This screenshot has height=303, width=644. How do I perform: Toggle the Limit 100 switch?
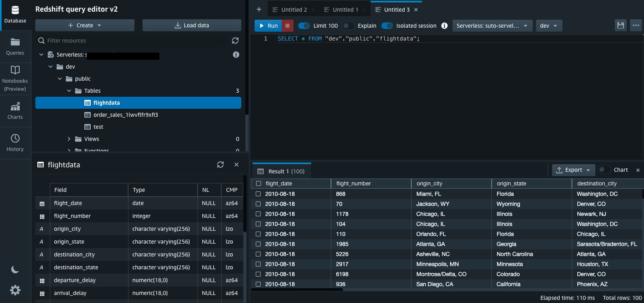304,26
